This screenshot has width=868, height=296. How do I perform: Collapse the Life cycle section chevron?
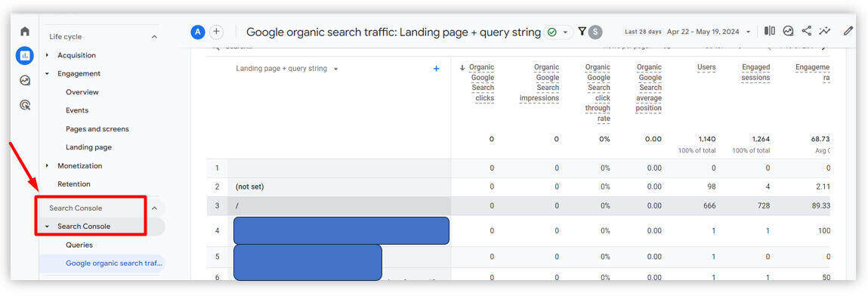pos(154,36)
